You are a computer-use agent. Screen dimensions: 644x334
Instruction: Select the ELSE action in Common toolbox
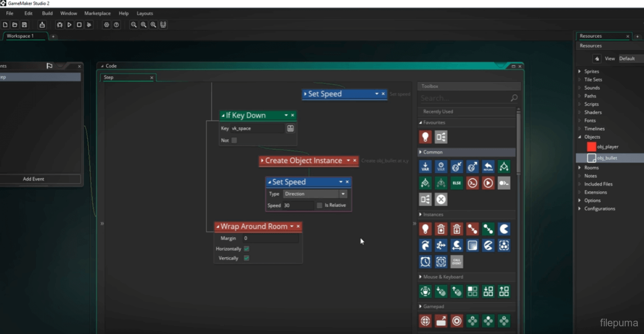[x=457, y=183]
